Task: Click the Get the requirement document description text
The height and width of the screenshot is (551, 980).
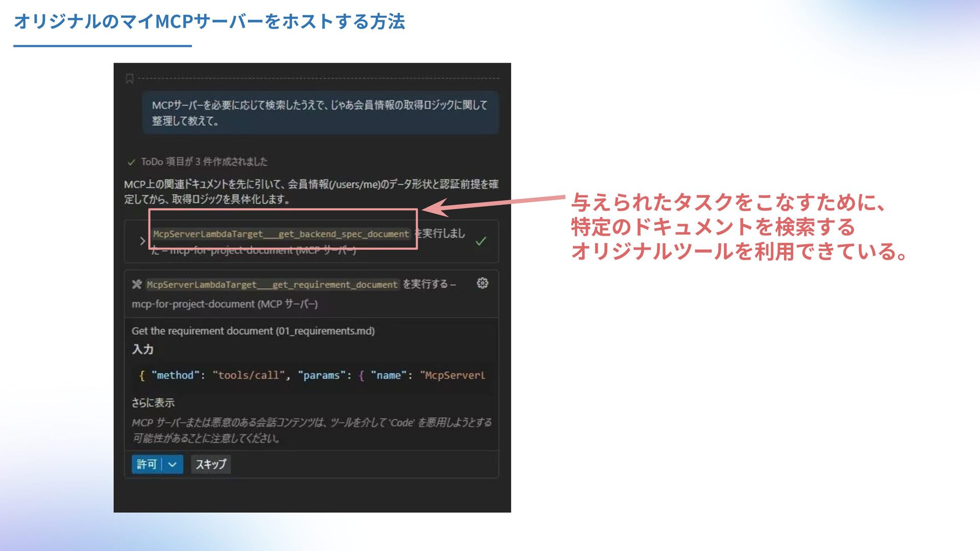Action: coord(253,331)
